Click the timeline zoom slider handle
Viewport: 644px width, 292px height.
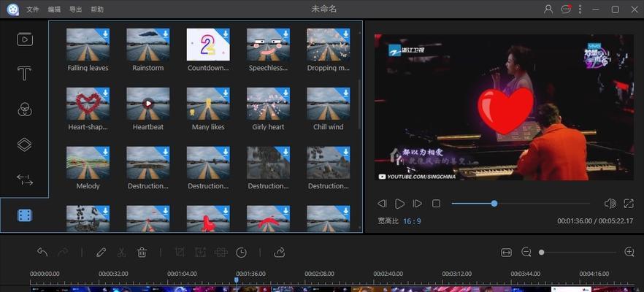541,252
